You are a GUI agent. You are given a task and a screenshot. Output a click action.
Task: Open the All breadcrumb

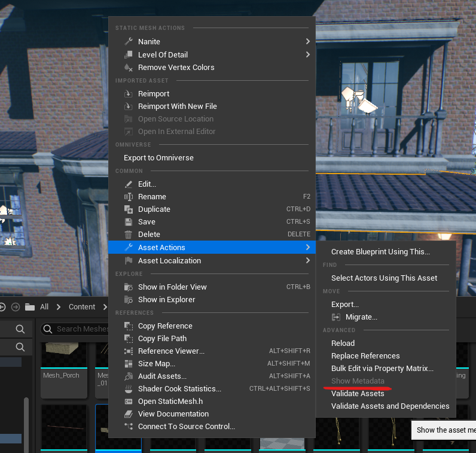point(44,307)
